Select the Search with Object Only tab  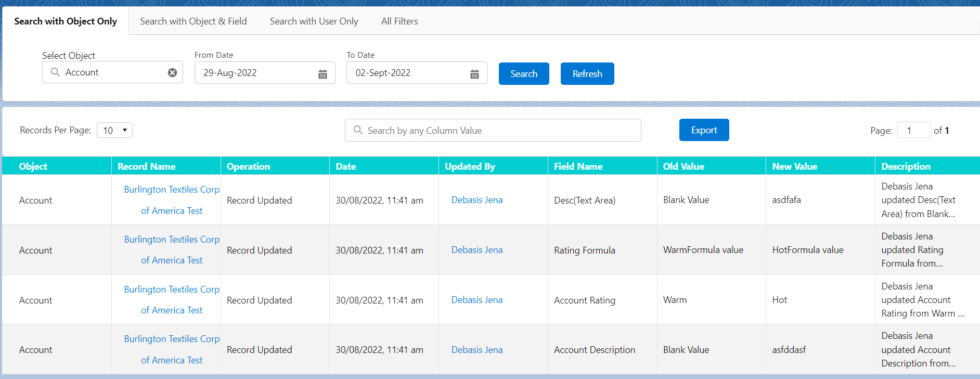coord(66,21)
